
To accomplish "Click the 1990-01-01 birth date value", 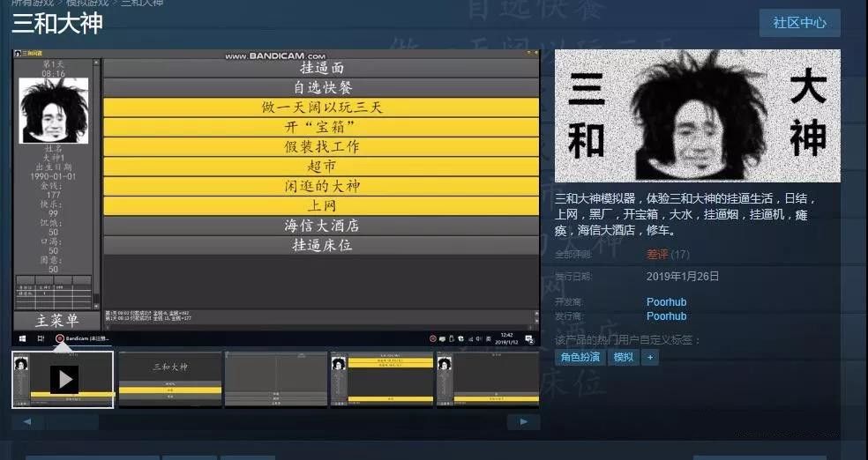I will pyautogui.click(x=53, y=176).
